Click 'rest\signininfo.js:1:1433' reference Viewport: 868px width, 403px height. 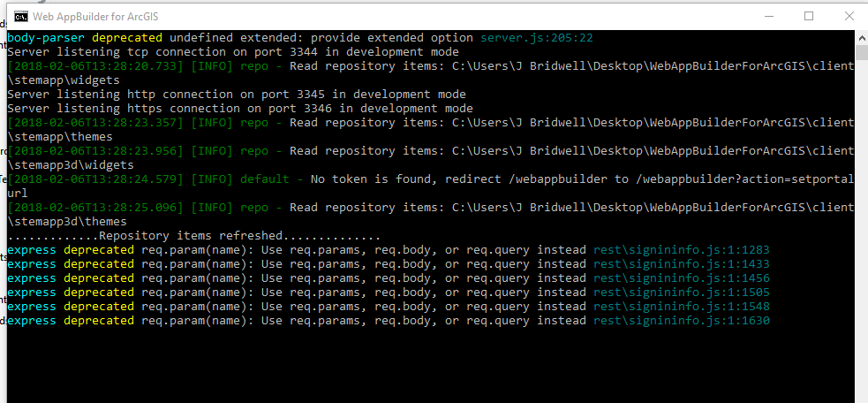click(682, 264)
